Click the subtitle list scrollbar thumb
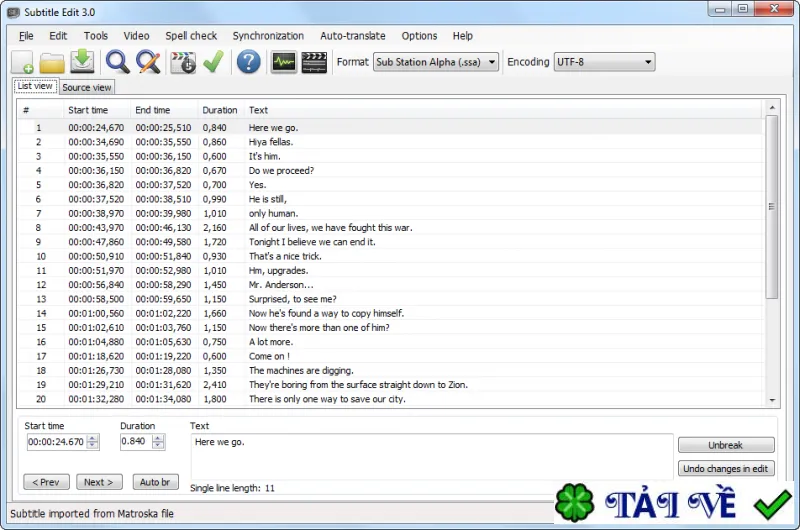This screenshot has height=530, width=800. click(x=772, y=207)
